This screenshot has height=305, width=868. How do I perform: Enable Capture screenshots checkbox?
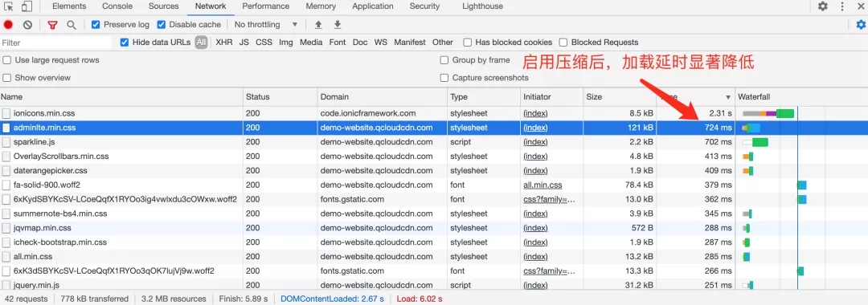tap(444, 78)
